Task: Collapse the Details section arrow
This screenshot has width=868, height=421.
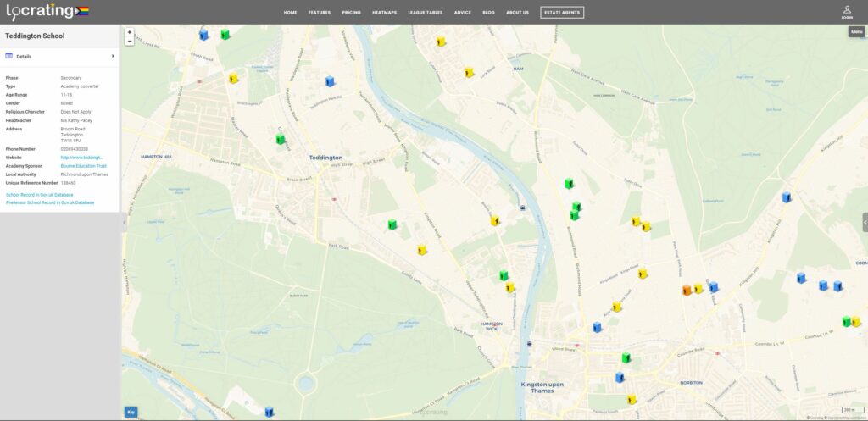Action: tap(113, 56)
